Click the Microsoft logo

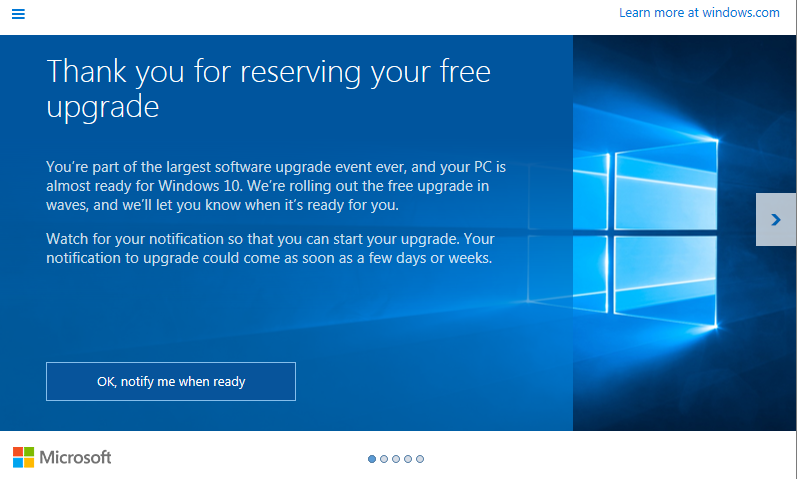tap(62, 457)
